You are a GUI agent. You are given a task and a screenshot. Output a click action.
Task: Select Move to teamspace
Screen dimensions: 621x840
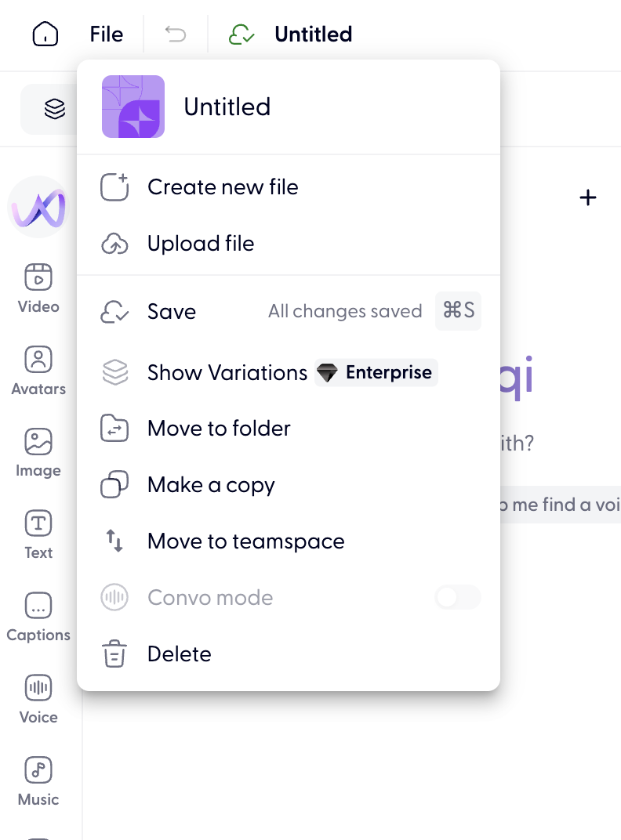point(289,541)
